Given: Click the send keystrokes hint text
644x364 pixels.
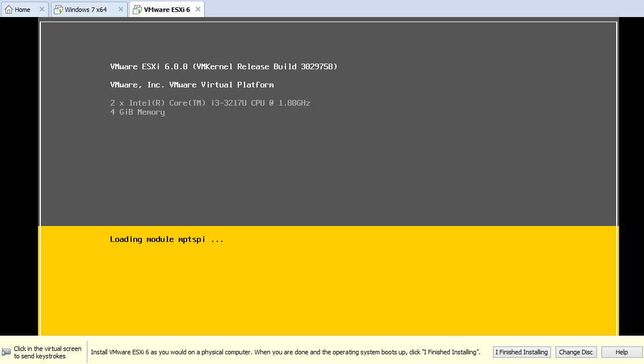Looking at the screenshot, I should pyautogui.click(x=48, y=352).
